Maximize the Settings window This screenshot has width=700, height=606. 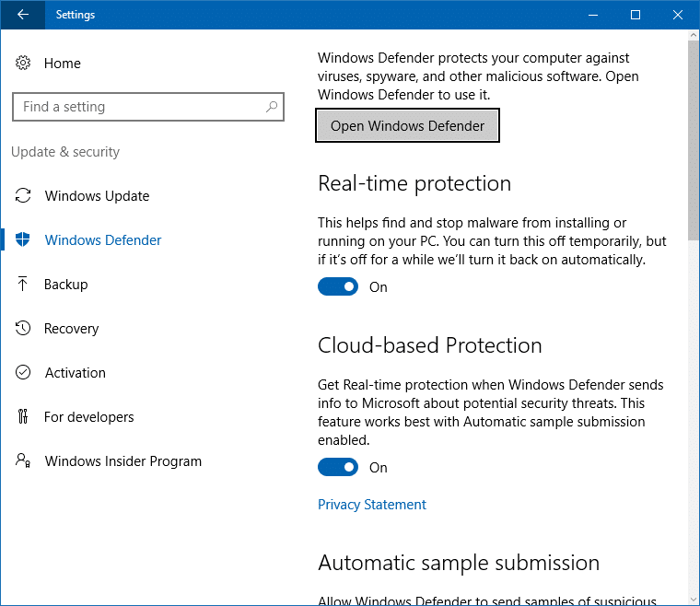pyautogui.click(x=636, y=15)
